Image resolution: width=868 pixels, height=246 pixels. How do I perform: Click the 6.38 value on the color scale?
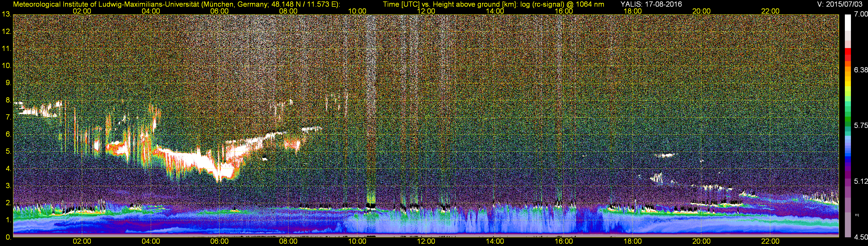(861, 70)
